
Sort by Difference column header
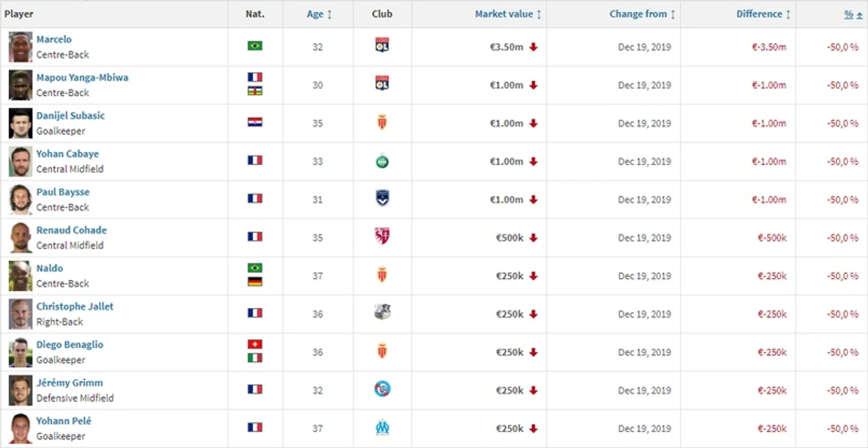pos(764,14)
